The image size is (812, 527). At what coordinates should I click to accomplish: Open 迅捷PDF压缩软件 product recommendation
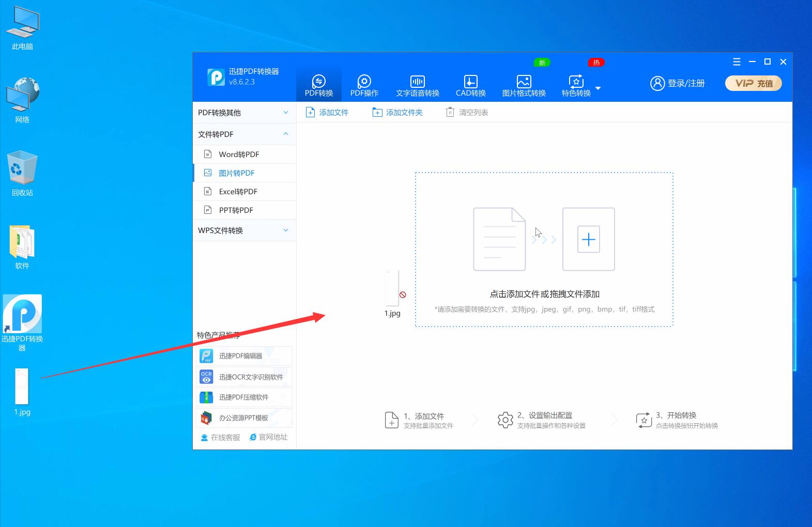tap(244, 397)
